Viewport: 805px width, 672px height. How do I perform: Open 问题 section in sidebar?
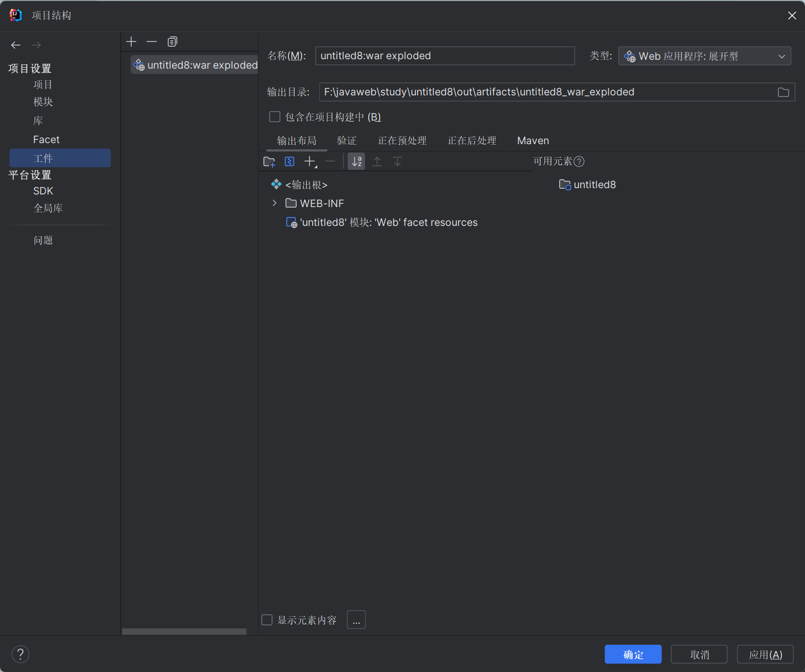(x=43, y=240)
